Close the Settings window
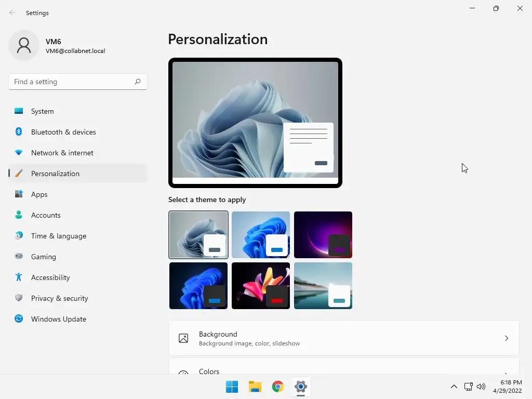532x399 pixels. pos(520,8)
